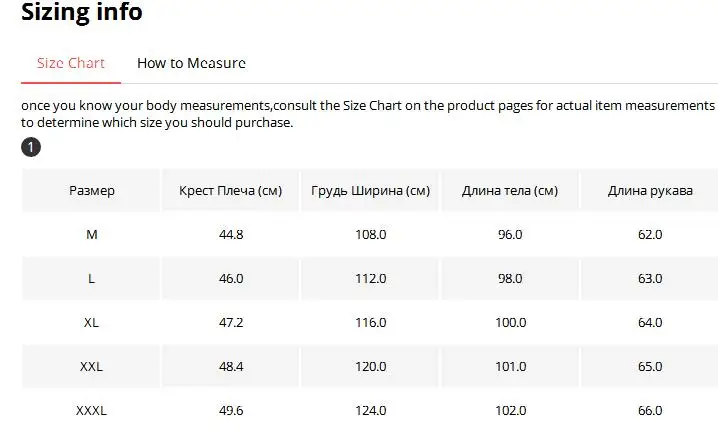Image resolution: width=718 pixels, height=439 pixels.
Task: Open the Size Chart tab
Action: tap(71, 63)
